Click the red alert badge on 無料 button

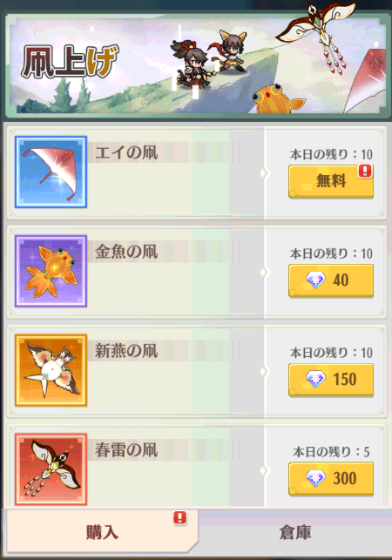tap(365, 171)
